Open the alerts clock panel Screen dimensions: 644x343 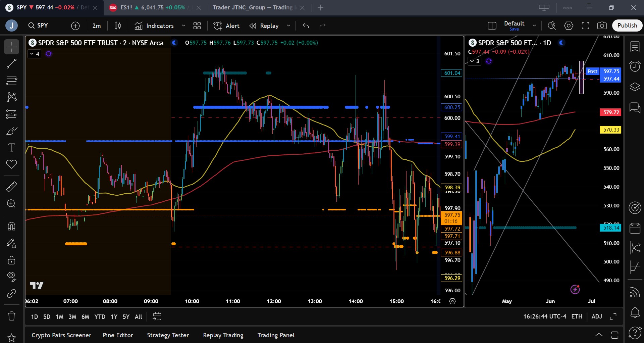(635, 66)
